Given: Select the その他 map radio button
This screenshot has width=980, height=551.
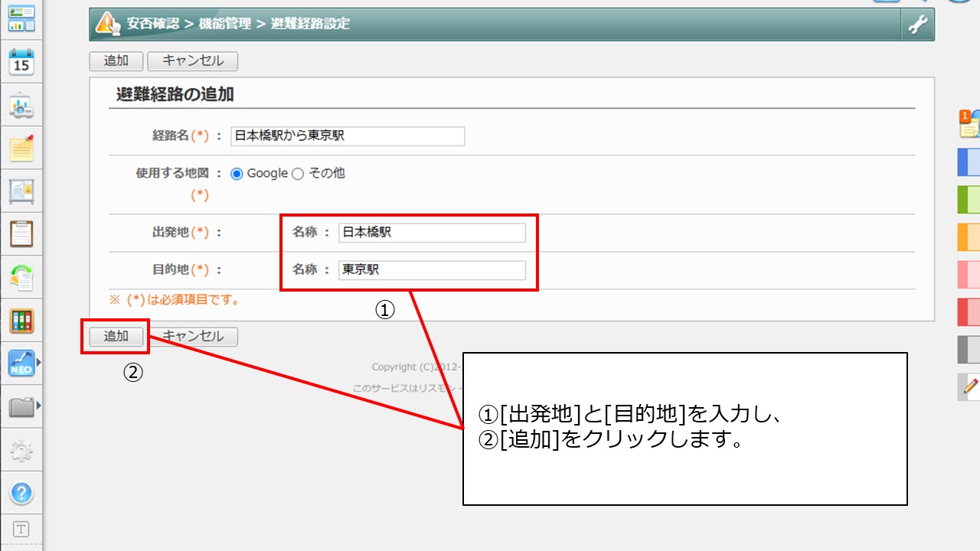Looking at the screenshot, I should [298, 174].
